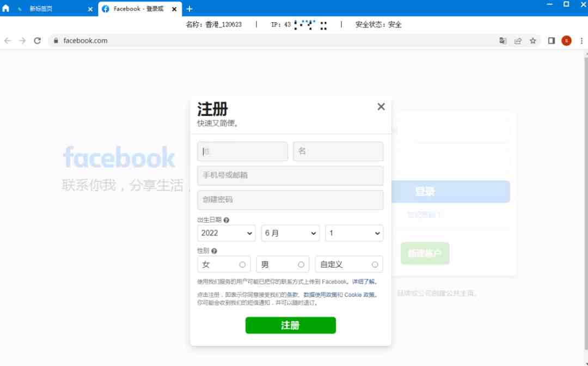Screen dimensions: 588x366
Task: Click the gender help question icon
Action: 214,251
